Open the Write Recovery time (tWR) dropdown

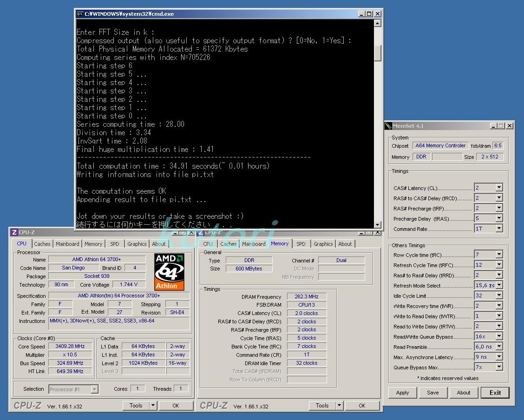499,306
